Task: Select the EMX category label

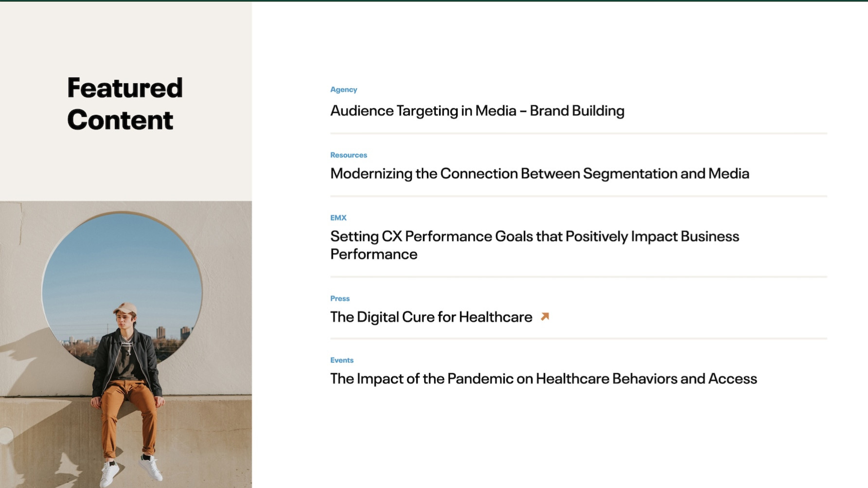Action: [338, 218]
